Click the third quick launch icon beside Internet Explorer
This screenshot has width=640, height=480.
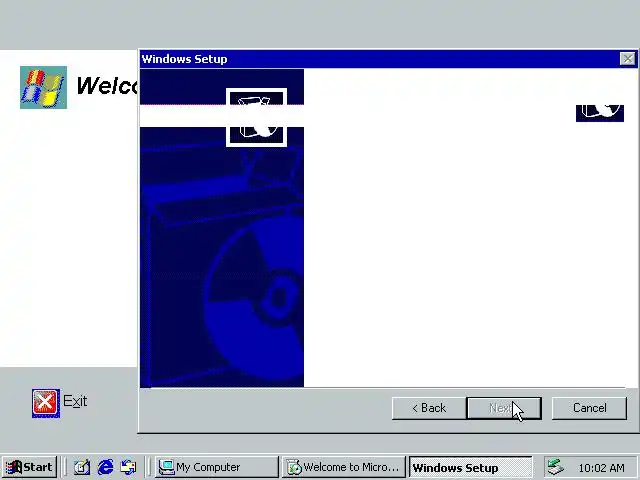tap(129, 467)
